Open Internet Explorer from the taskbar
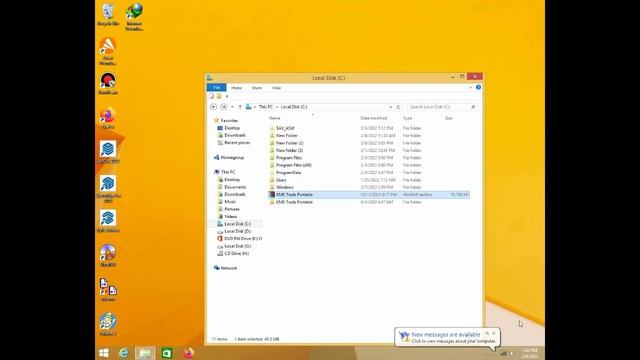Image resolution: width=640 pixels, height=360 pixels. 123,353
